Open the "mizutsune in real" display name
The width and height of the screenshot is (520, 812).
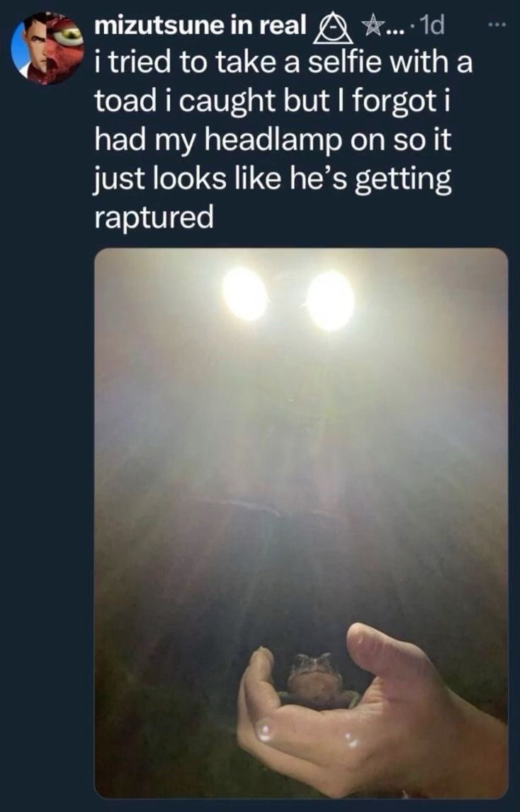pos(201,26)
